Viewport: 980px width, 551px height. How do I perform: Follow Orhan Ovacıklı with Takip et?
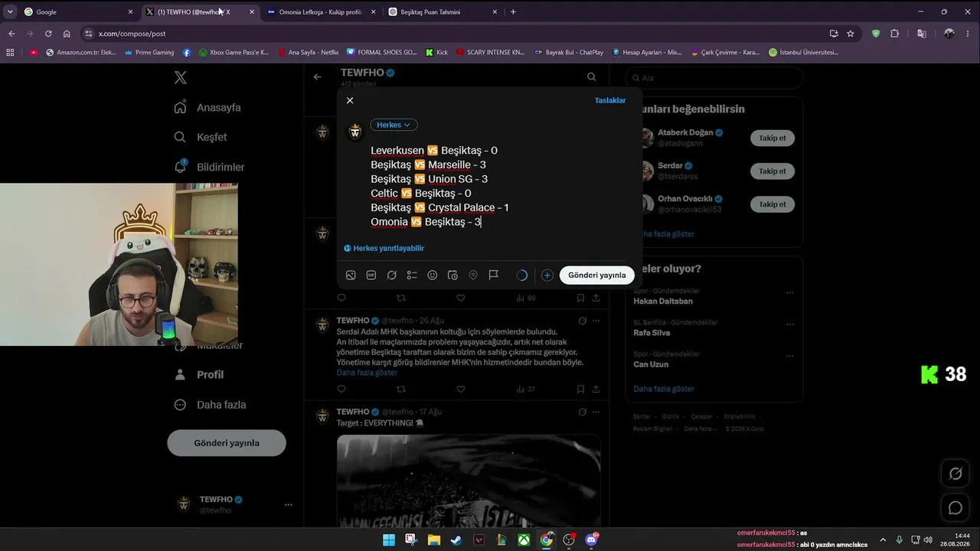click(773, 204)
